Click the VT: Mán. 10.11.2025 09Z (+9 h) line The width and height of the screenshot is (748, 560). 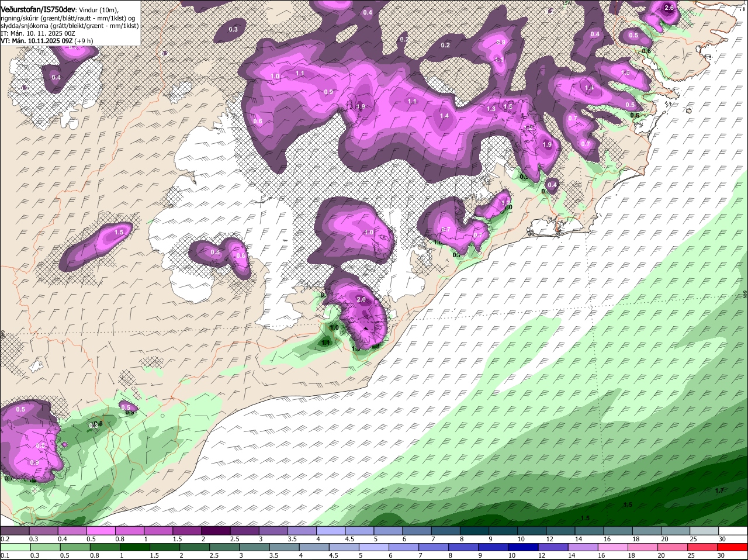point(47,41)
